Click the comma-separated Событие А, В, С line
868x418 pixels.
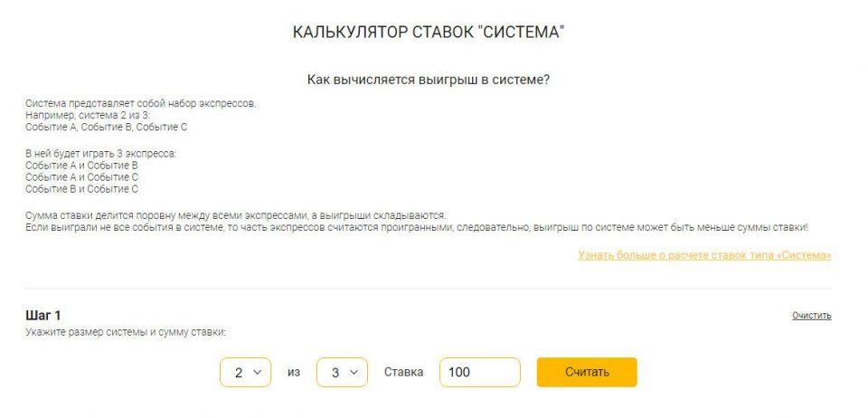[x=106, y=127]
